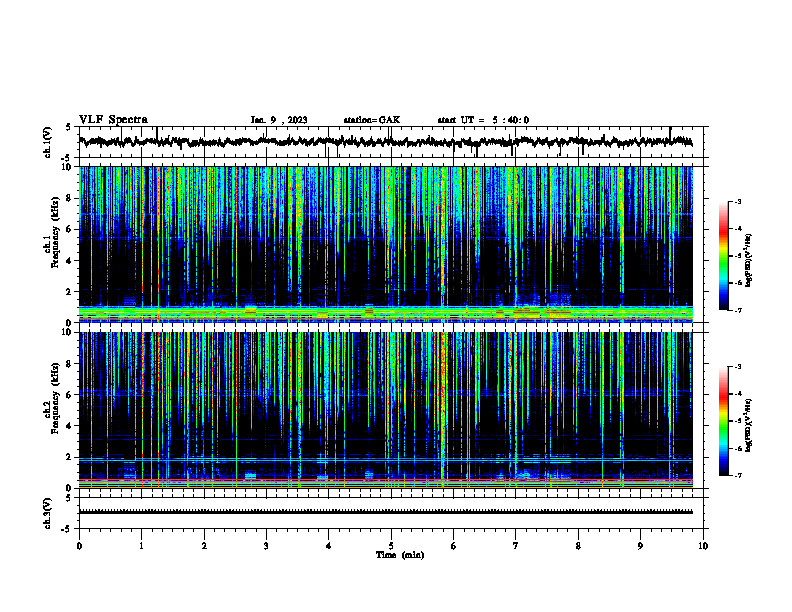Click the bright low-frequency band in ch.1 spectrogram
This screenshot has width=792, height=612.
point(386,313)
